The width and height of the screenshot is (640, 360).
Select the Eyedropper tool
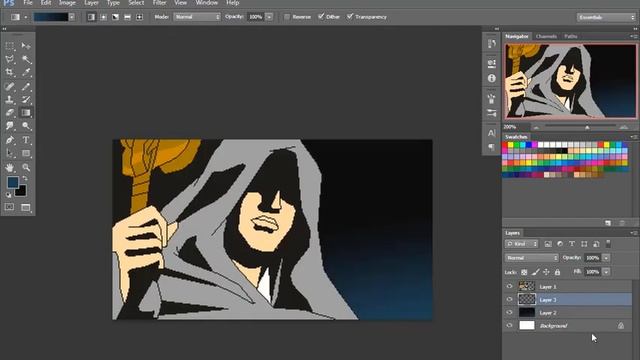26,73
